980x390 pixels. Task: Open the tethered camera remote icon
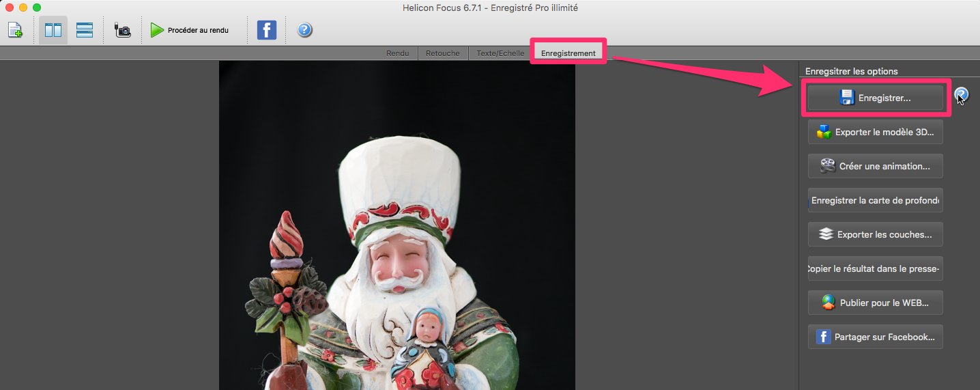click(123, 30)
